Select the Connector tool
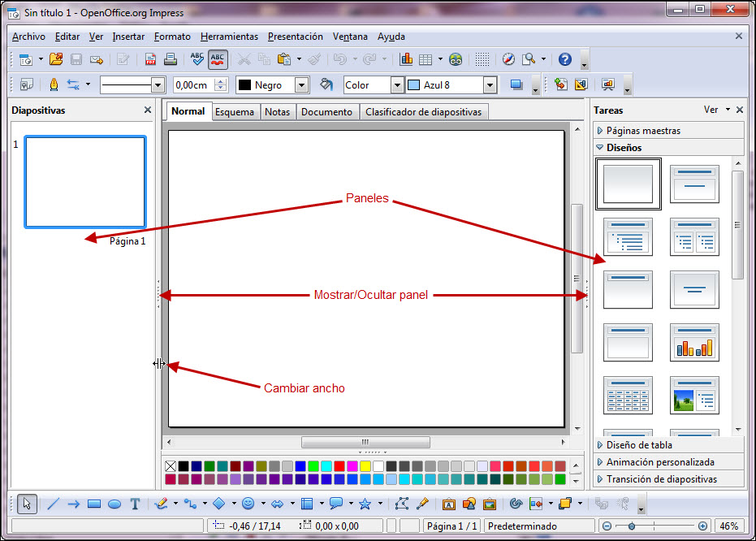This screenshot has height=541, width=756. (x=191, y=504)
